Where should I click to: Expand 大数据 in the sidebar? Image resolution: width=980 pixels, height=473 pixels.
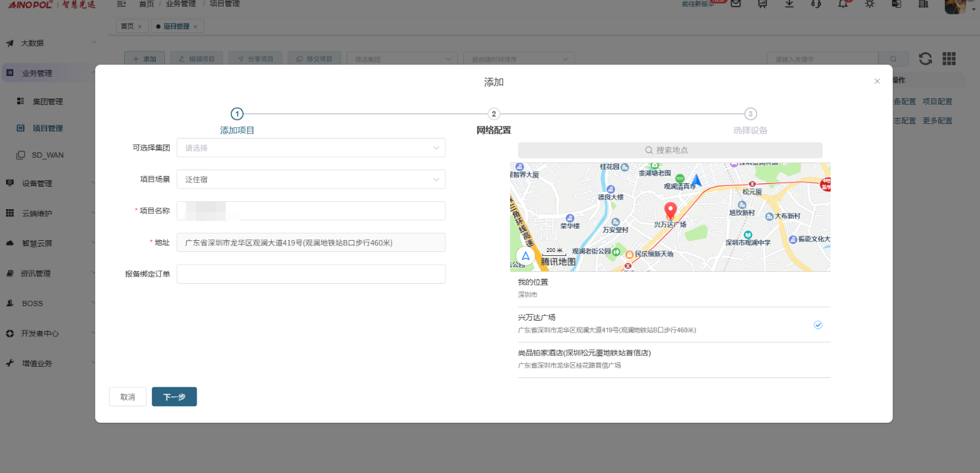(49, 43)
